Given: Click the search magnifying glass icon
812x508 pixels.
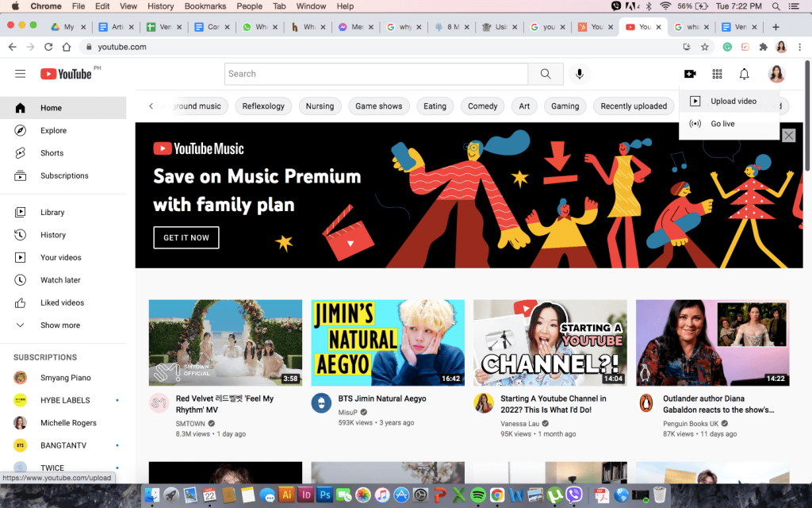Looking at the screenshot, I should 545,74.
